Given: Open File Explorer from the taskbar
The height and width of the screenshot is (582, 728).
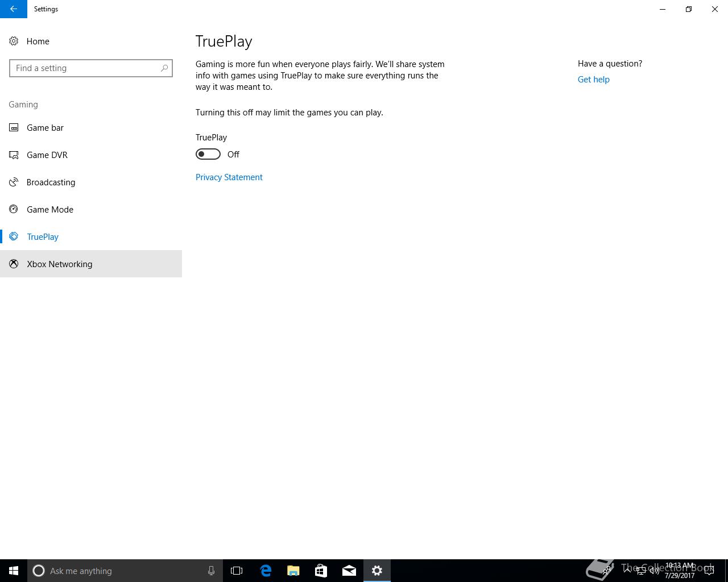Looking at the screenshot, I should (x=293, y=571).
